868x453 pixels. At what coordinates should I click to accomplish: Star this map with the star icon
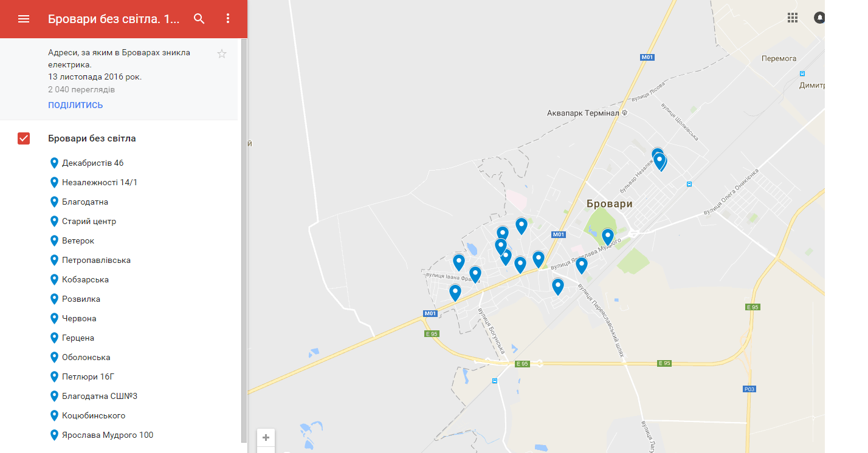tap(222, 54)
